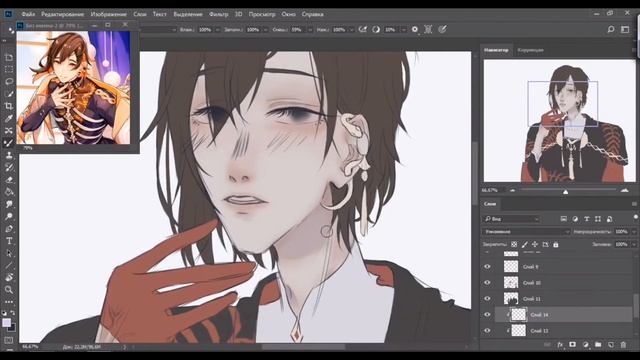Image resolution: width=640 pixels, height=360 pixels.
Task: Open the symmetry options butterfly icon
Action: pyautogui.click(x=428, y=29)
